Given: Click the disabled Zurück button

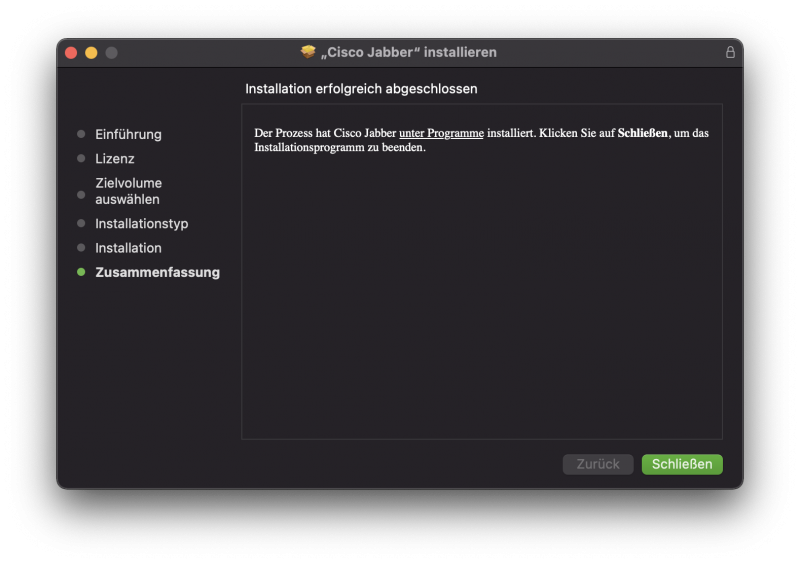Looking at the screenshot, I should 598,464.
